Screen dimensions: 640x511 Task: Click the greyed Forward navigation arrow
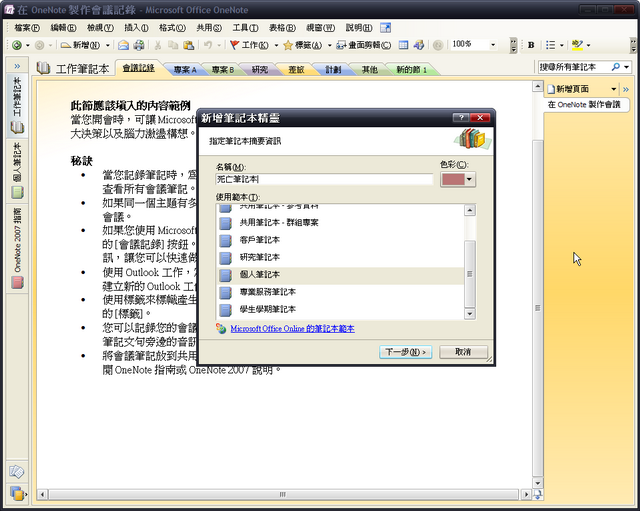[x=40, y=45]
